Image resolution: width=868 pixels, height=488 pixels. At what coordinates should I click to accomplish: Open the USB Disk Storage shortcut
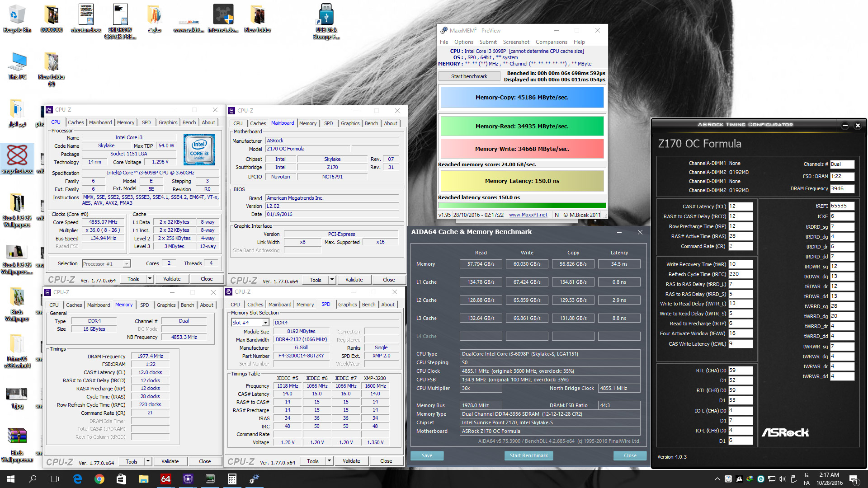coord(326,21)
